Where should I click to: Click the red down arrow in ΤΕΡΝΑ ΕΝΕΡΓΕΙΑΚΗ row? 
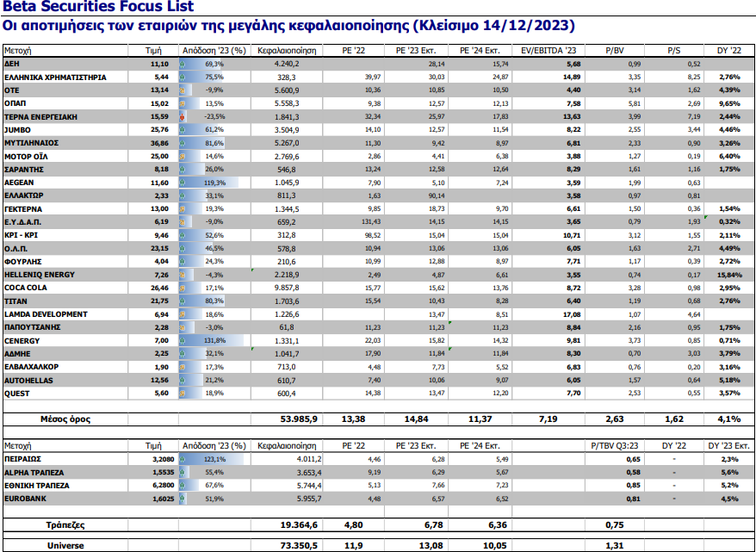tap(182, 116)
